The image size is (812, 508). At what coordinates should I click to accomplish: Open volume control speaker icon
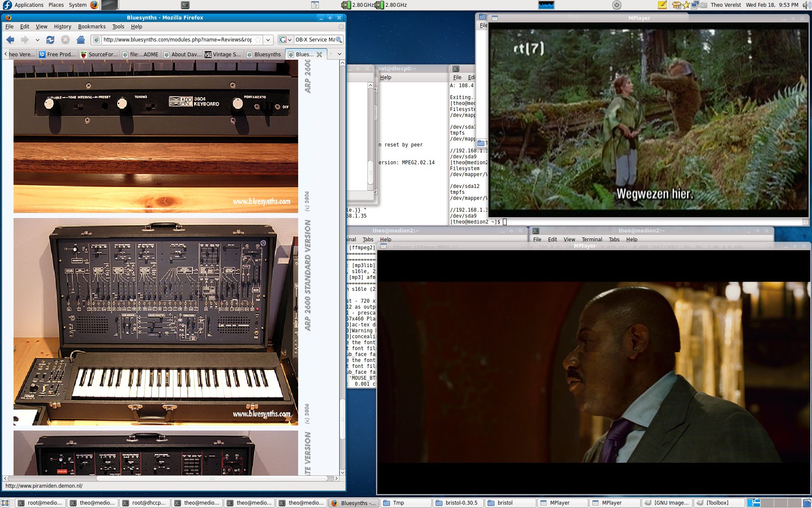point(806,5)
